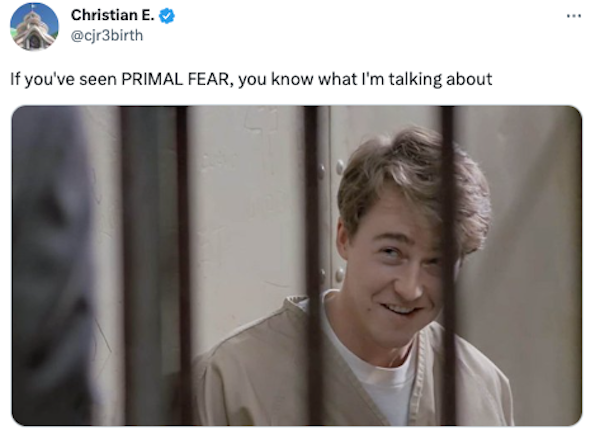Click the ellipsis icon at the tweet's corner

(573, 16)
